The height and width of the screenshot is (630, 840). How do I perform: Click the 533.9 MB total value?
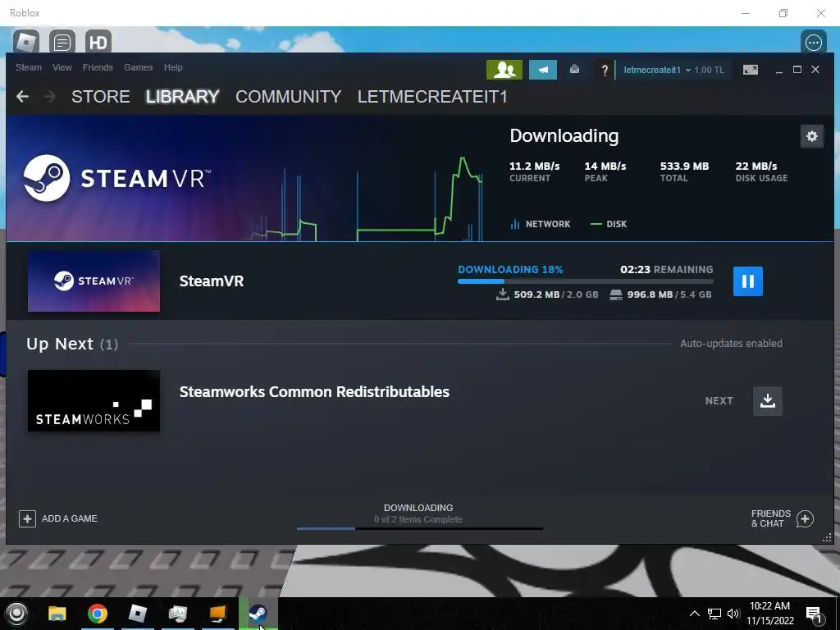685,166
